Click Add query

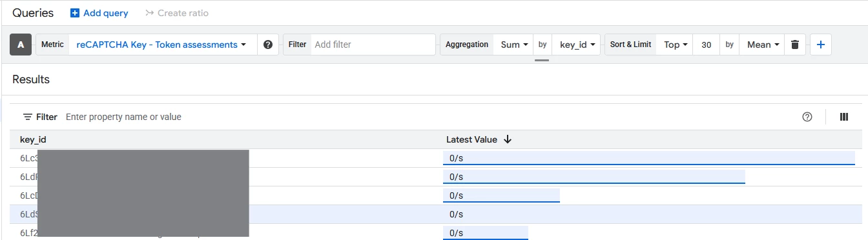coord(99,13)
